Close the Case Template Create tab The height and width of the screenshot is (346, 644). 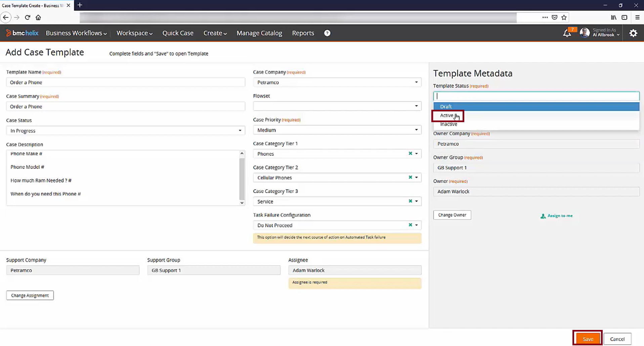coord(69,5)
